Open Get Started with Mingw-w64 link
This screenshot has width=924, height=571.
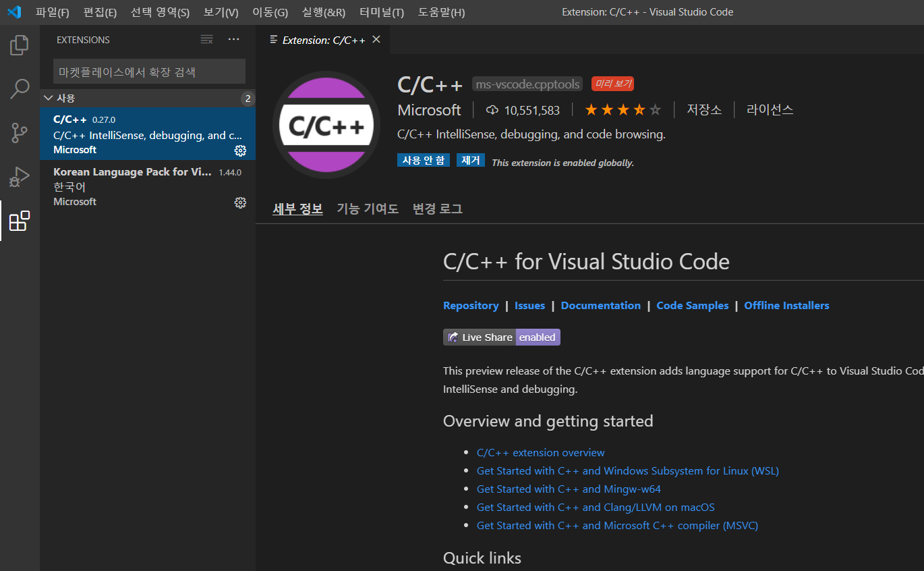coord(569,489)
